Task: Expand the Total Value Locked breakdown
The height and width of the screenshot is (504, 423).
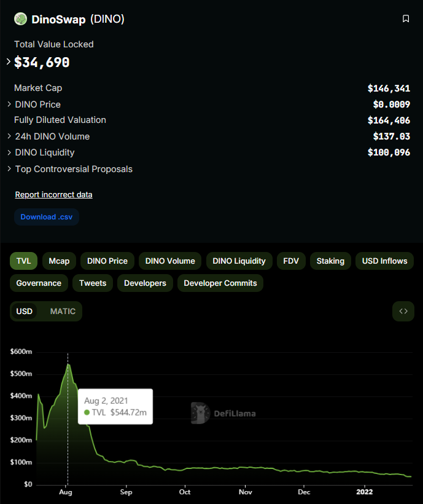Action: coord(9,61)
